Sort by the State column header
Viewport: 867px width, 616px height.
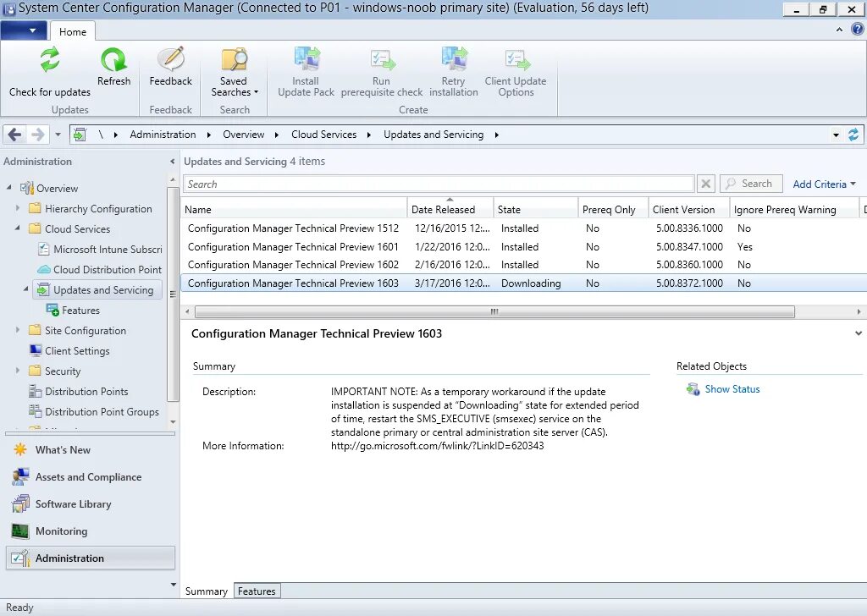click(536, 209)
